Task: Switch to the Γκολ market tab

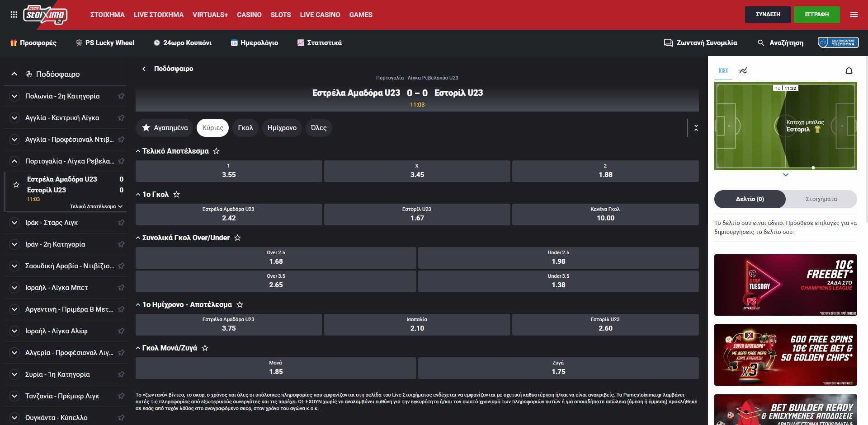Action: [245, 128]
